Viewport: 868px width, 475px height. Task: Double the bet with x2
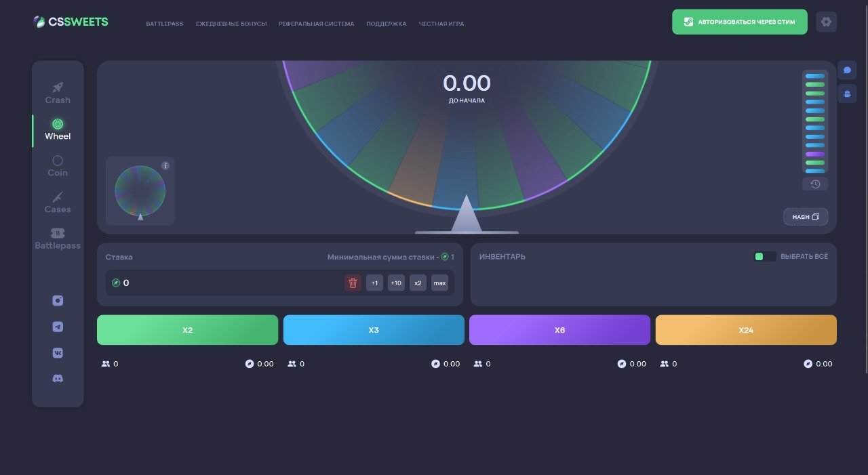pyautogui.click(x=418, y=283)
